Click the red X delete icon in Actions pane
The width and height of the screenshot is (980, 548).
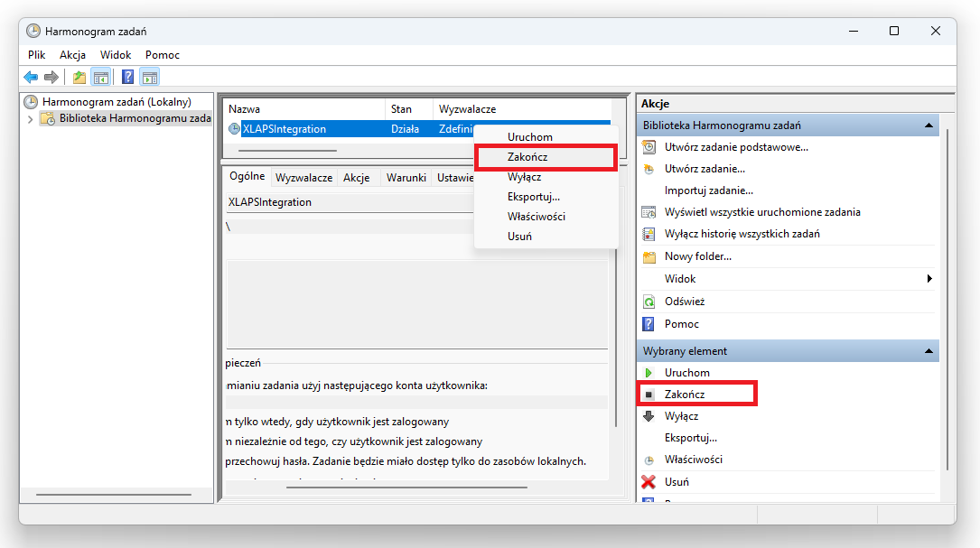click(649, 482)
